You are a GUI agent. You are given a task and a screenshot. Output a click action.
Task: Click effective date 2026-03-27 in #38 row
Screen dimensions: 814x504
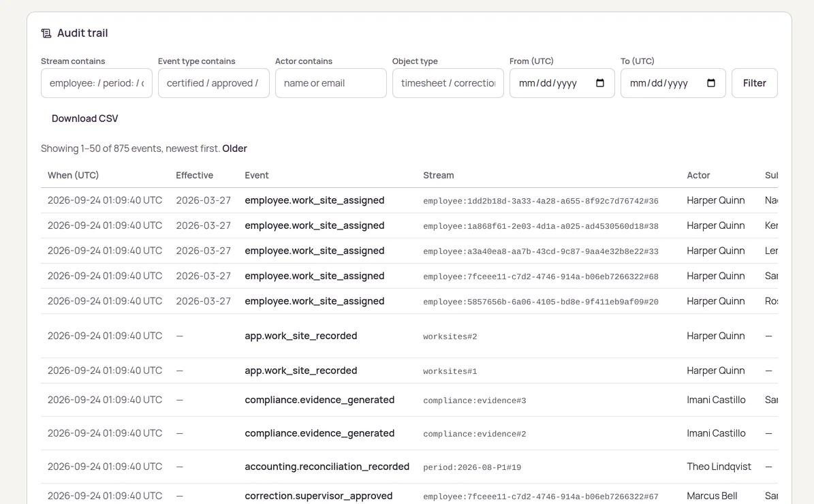click(x=204, y=225)
